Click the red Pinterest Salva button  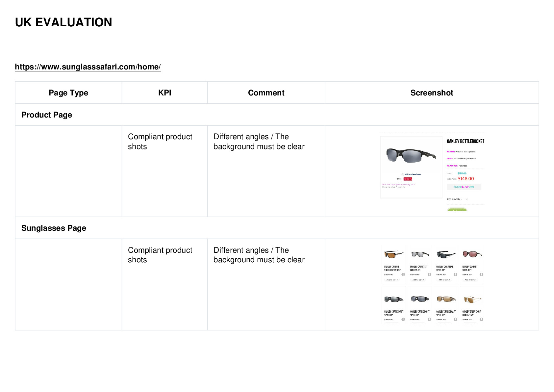408,179
